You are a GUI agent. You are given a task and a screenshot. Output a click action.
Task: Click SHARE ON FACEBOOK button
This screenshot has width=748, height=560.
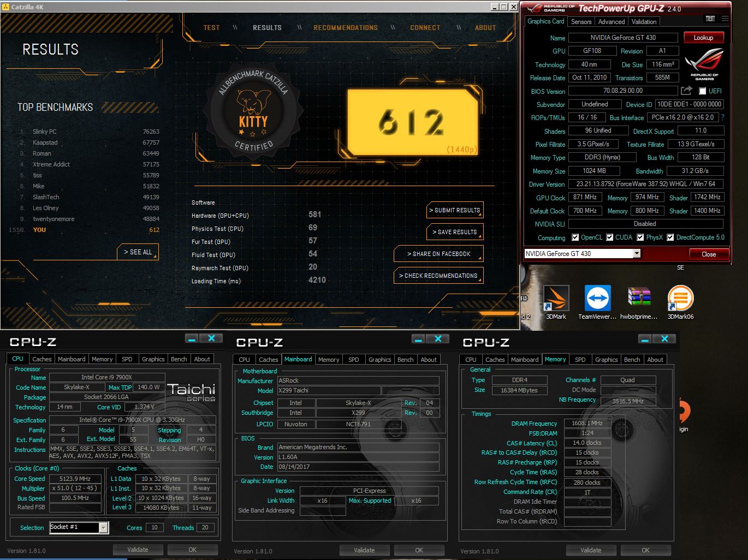pos(438,254)
